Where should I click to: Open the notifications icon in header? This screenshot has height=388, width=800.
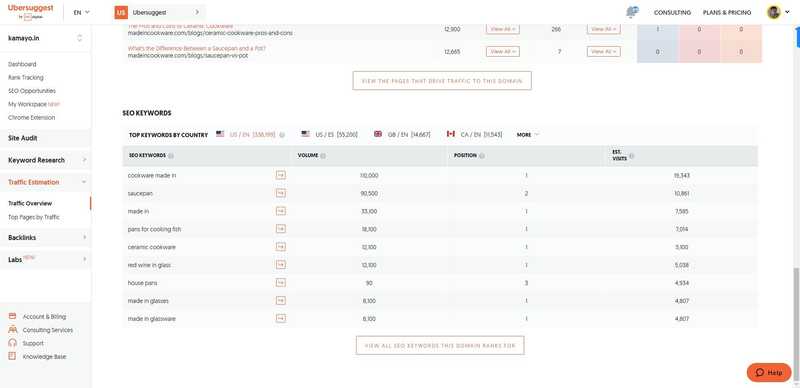632,12
